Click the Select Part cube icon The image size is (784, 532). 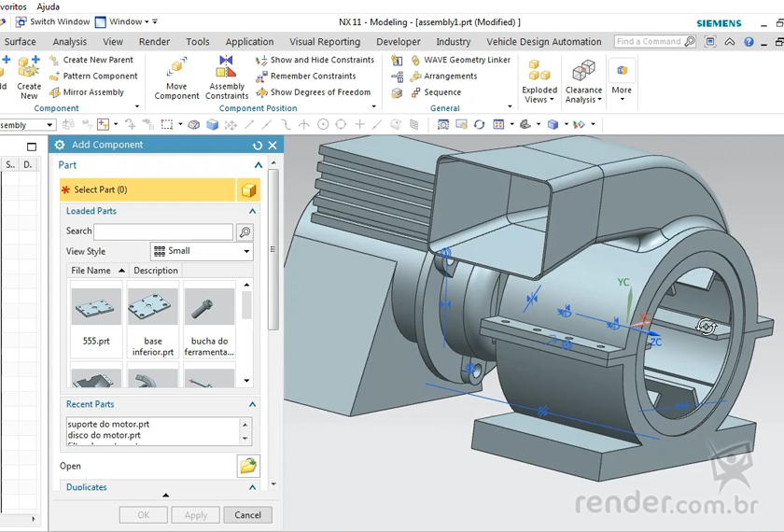click(x=248, y=190)
